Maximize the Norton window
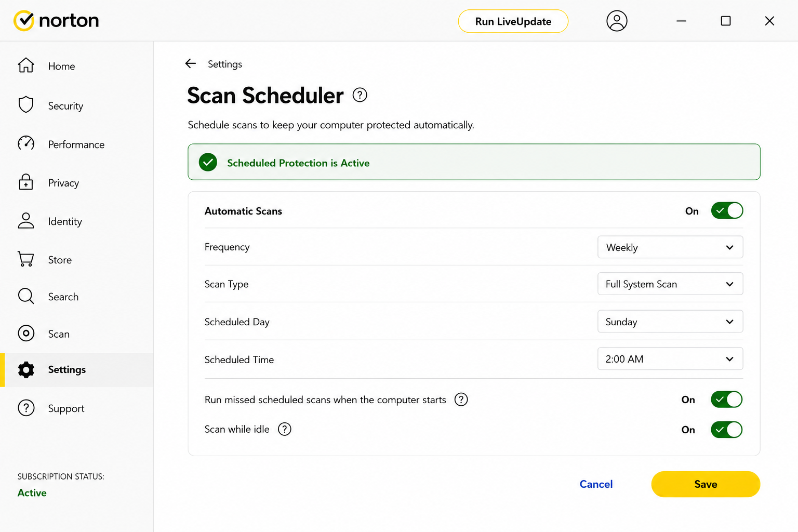798x532 pixels. 726,21
